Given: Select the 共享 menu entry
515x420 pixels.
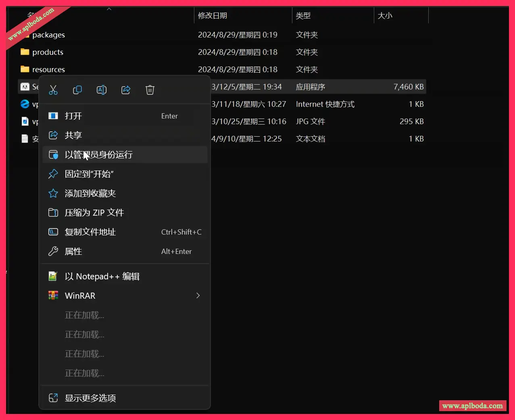Looking at the screenshot, I should [x=125, y=135].
